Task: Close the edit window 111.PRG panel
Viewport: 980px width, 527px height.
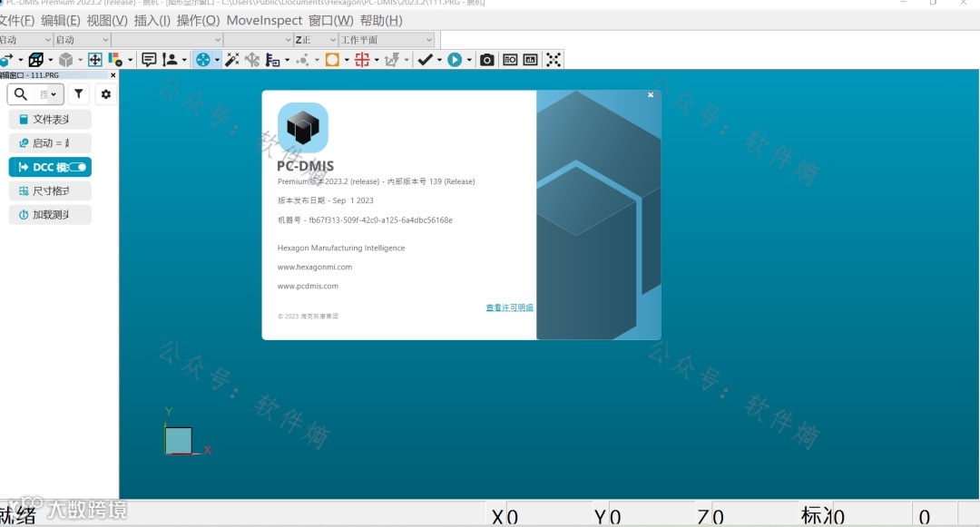Action: click(113, 75)
